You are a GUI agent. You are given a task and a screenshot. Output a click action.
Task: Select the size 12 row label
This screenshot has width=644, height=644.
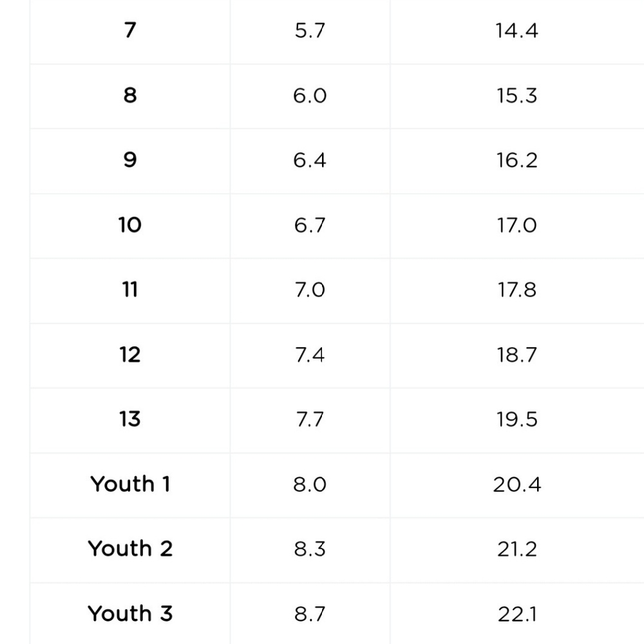point(130,354)
